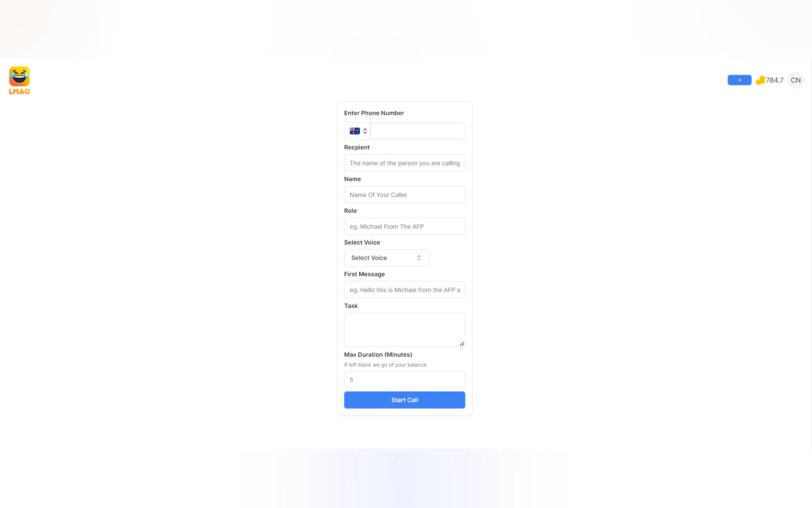Image resolution: width=812 pixels, height=508 pixels.
Task: Click the Max Duration minutes field
Action: click(404, 380)
